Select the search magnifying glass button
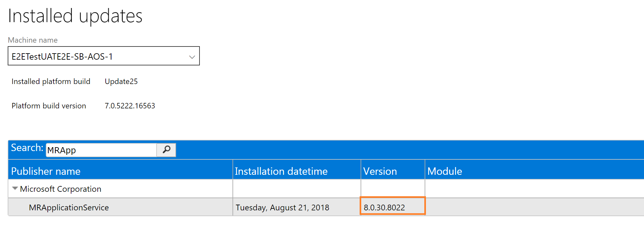 click(166, 150)
